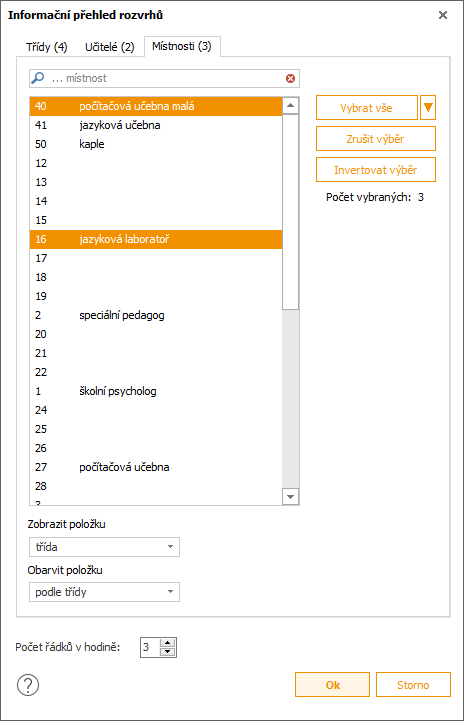464x721 pixels.
Task: Click the Invertovat výběr button
Action: [x=376, y=170]
